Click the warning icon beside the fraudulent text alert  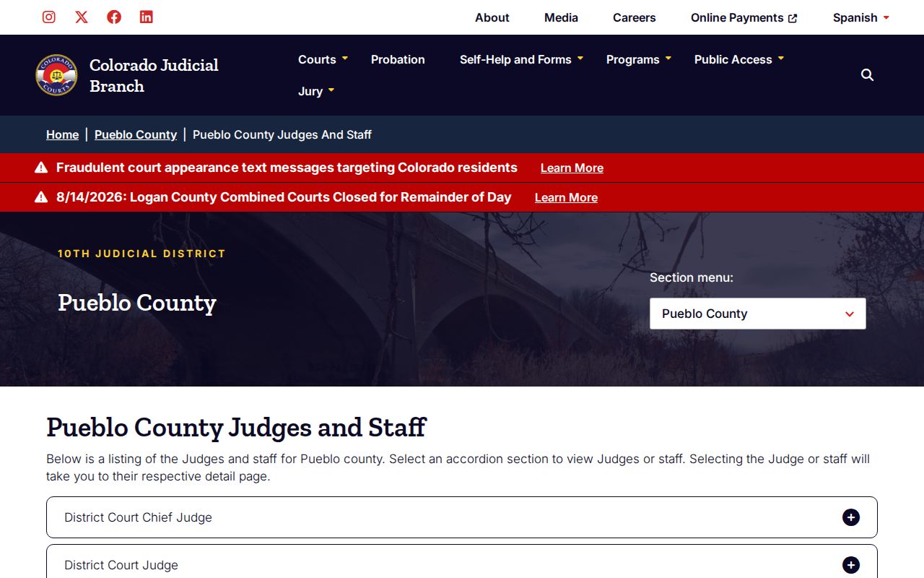point(41,168)
